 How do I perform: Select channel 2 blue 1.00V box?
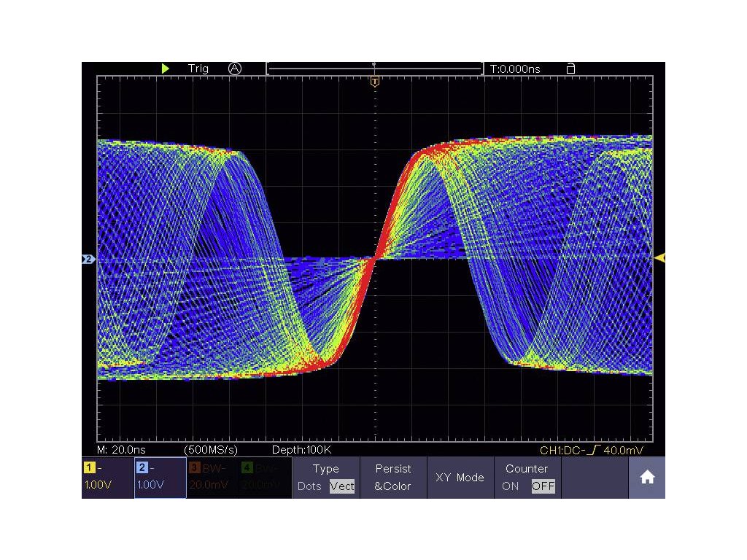pyautogui.click(x=160, y=478)
